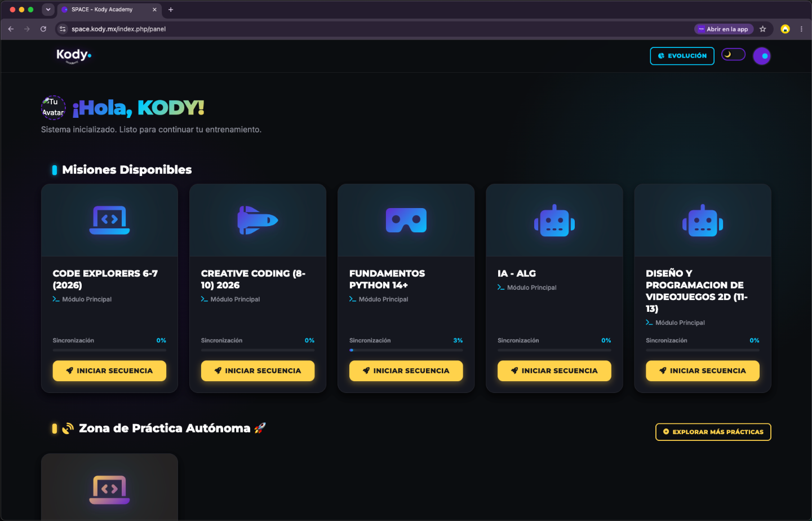Viewport: 812px width, 521px height.
Task: Go forward in browser history
Action: tap(27, 29)
